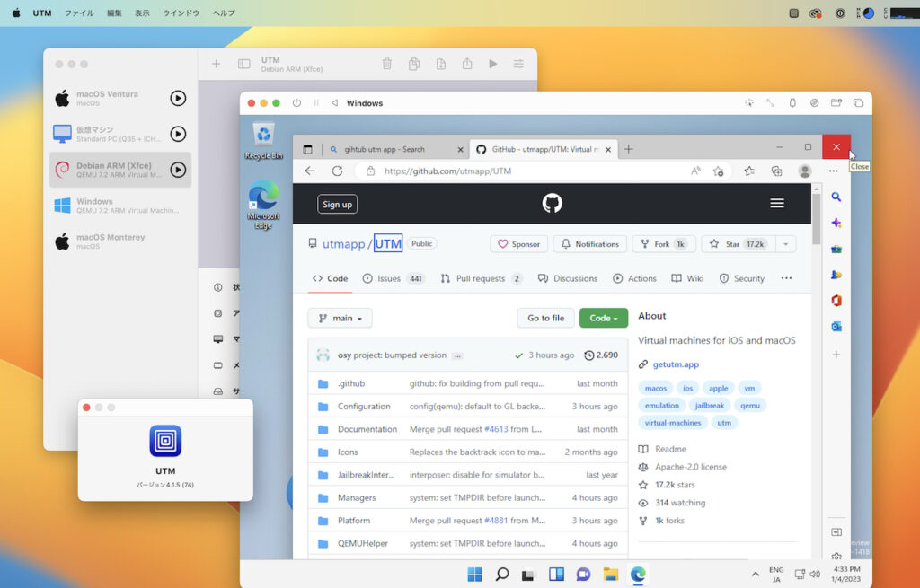Viewport: 920px width, 588px height.
Task: Open File Explorer from the Windows taskbar
Action: click(610, 574)
